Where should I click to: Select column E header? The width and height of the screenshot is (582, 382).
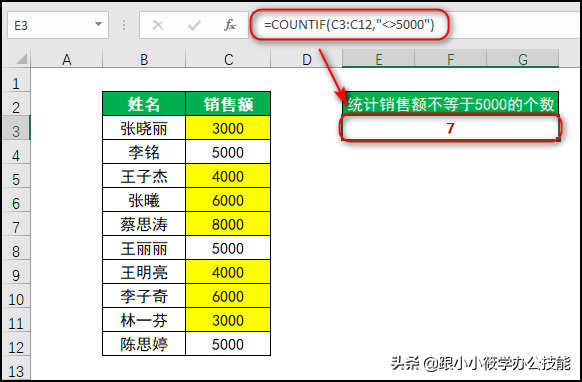tap(378, 59)
